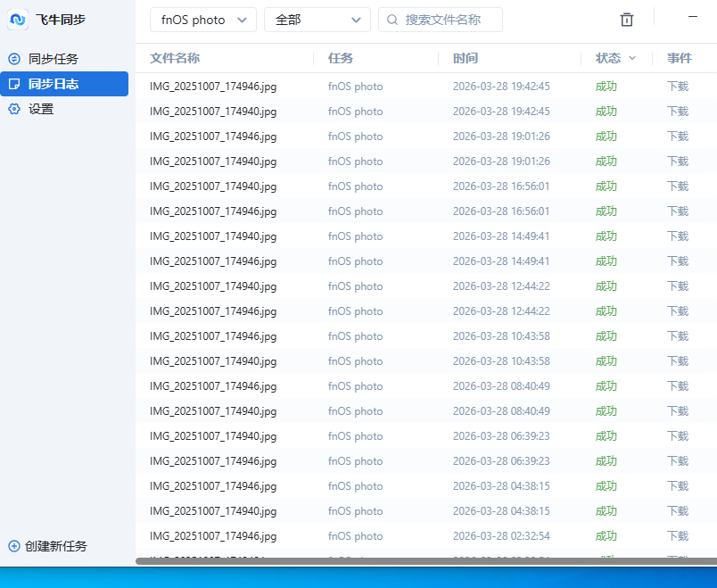This screenshot has width=717, height=588.
Task: Click 成功 status for 174940.jpg at 16:56:01
Action: click(606, 186)
